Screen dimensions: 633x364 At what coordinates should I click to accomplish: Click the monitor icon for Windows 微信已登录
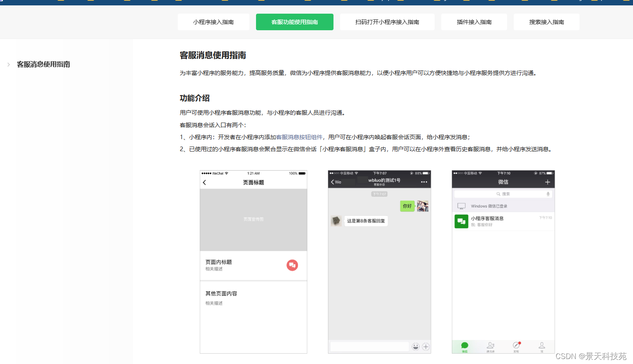pos(461,206)
